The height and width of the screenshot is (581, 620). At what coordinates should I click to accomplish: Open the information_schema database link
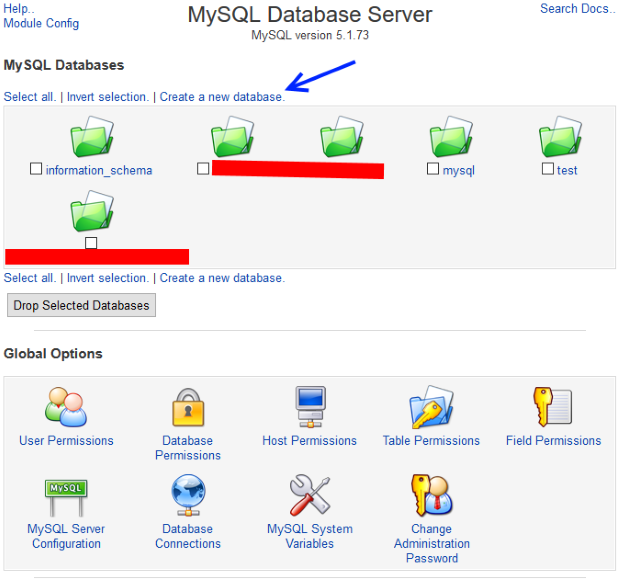click(99, 170)
